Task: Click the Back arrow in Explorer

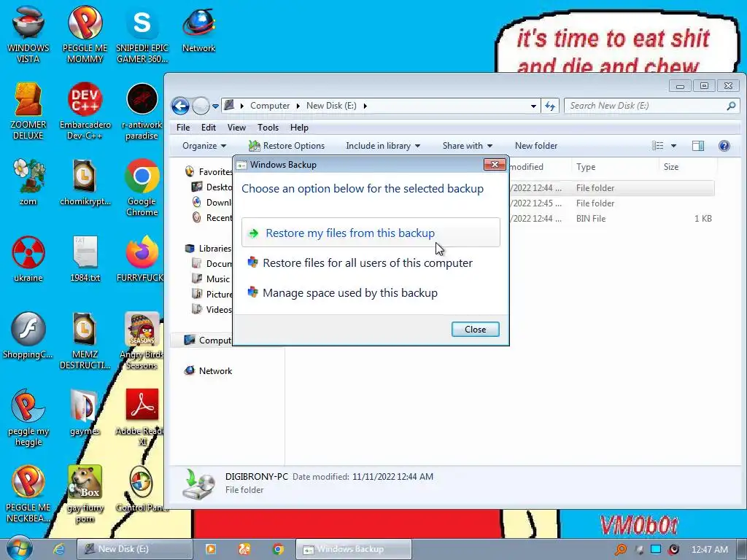Action: click(181, 106)
